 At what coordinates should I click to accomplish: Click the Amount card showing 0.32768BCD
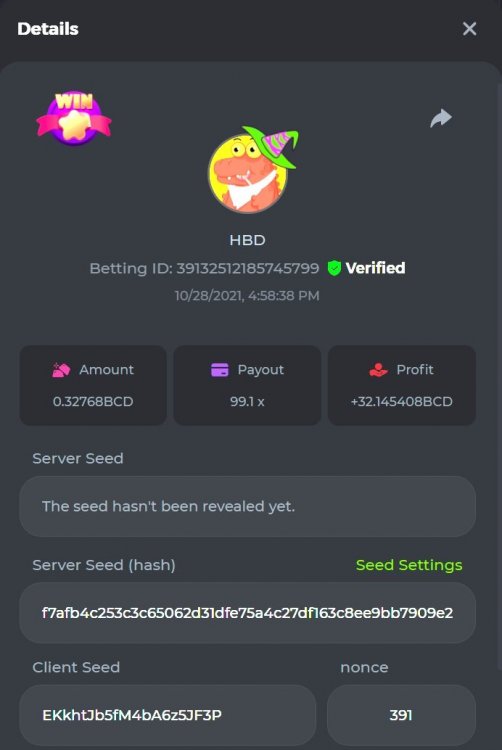(x=93, y=385)
